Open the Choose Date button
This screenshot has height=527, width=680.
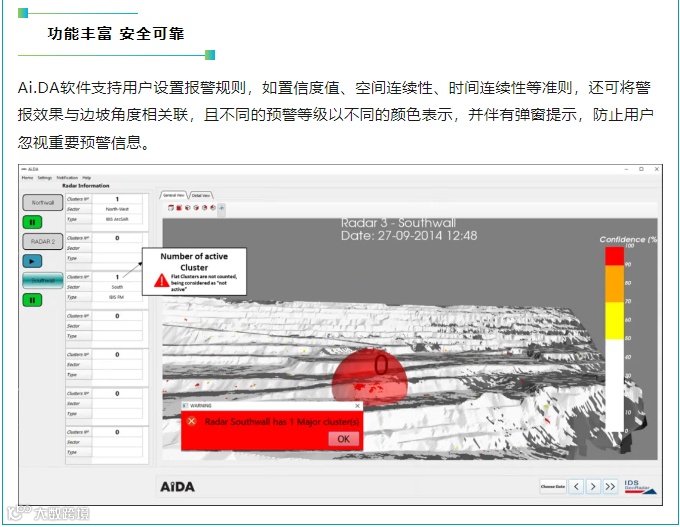pos(552,486)
